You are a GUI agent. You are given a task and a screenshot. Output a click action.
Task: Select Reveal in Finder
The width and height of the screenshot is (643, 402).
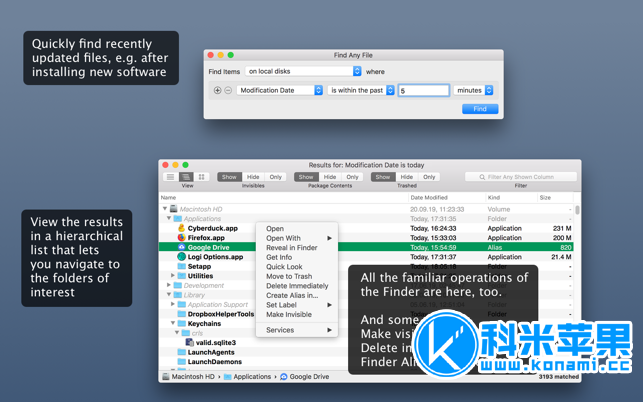pos(297,248)
